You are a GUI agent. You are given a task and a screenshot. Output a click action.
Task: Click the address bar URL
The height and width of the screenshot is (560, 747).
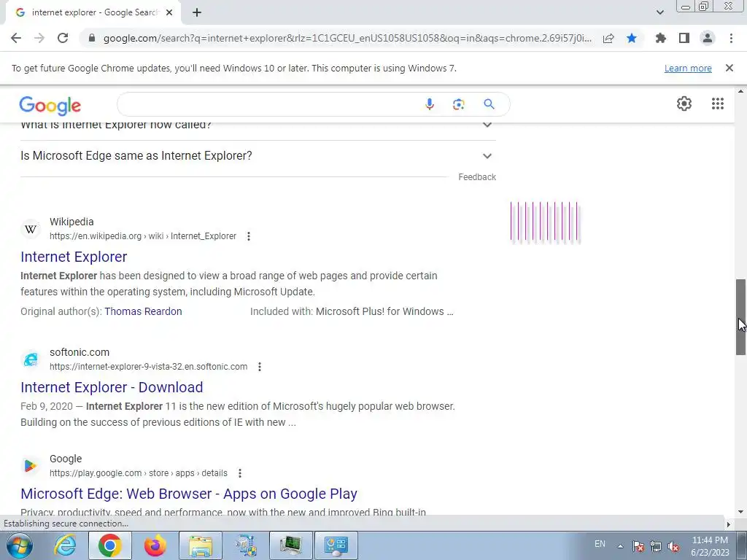[347, 38]
